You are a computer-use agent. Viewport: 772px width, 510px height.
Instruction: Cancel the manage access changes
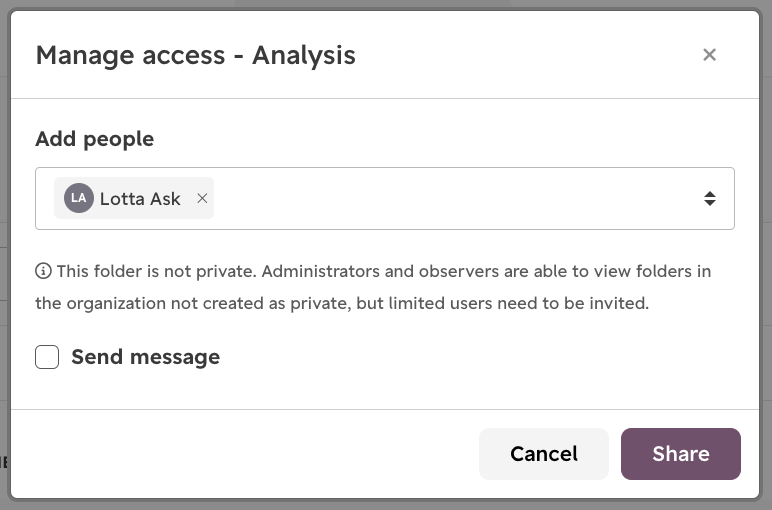(544, 454)
